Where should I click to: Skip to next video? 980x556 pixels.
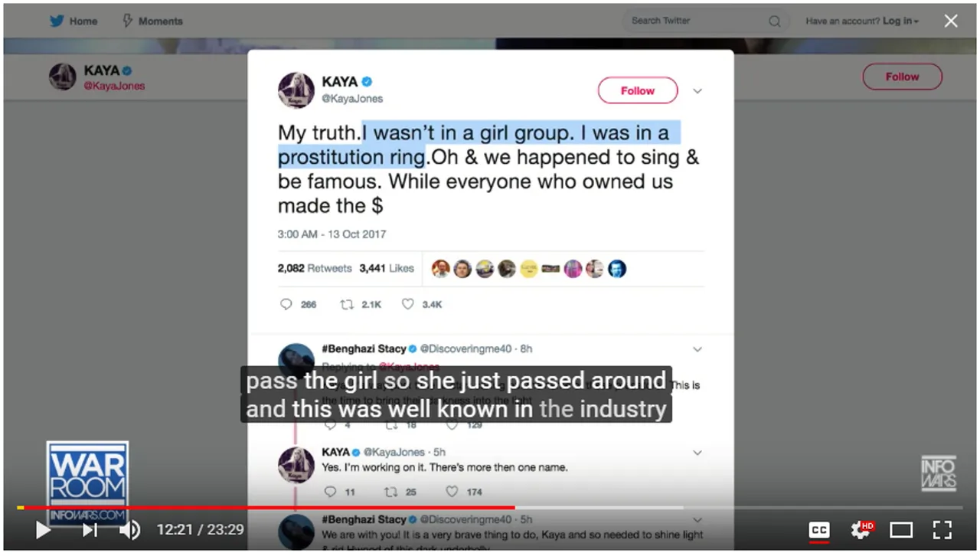[x=90, y=529]
